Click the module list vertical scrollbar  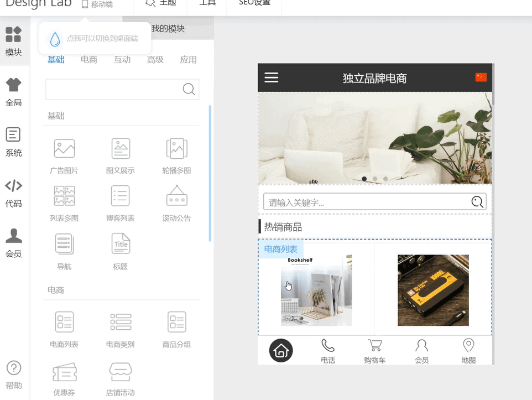(x=210, y=173)
